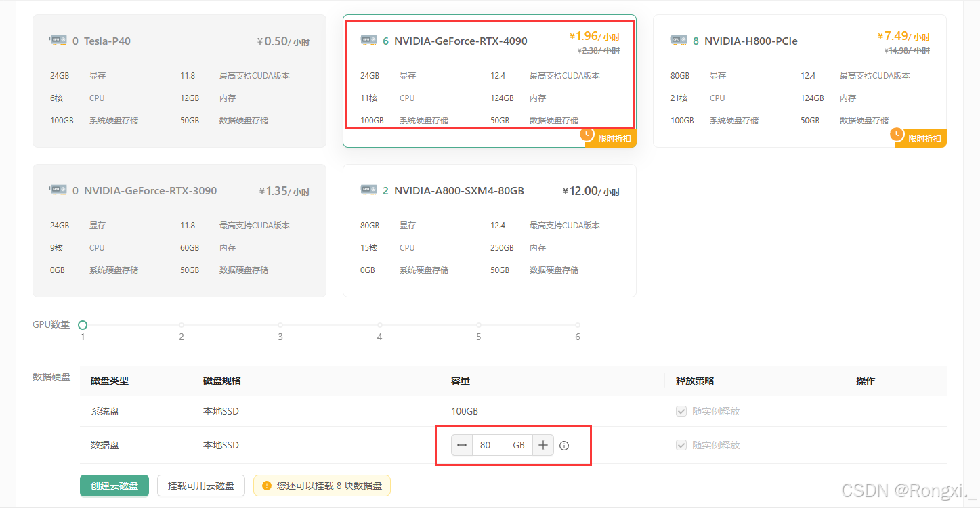Click the GPU icon beside NVIDIA-H800-PCIe

(679, 40)
